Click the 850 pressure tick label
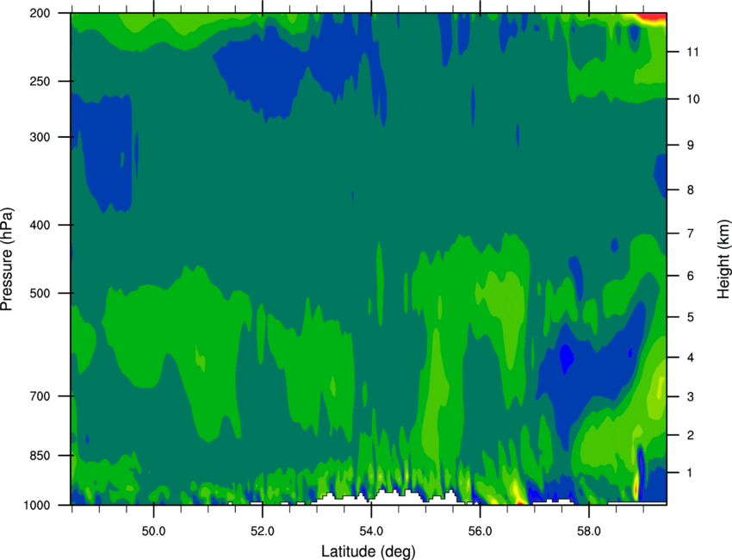 click(40, 456)
